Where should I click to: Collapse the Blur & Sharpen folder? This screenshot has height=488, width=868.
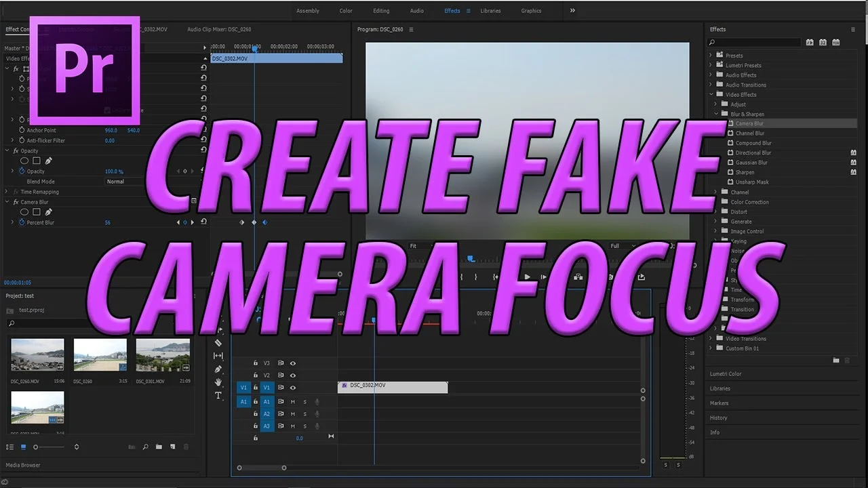tap(716, 114)
